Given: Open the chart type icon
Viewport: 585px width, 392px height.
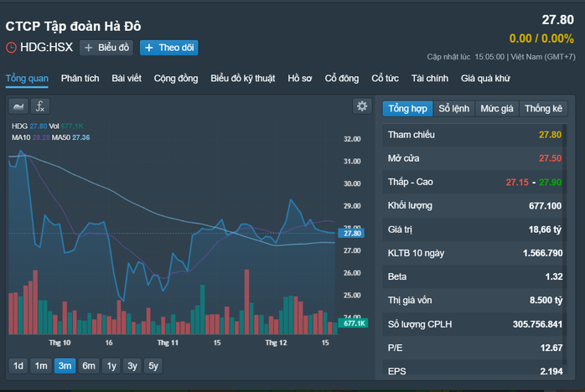Looking at the screenshot, I should 18,106.
